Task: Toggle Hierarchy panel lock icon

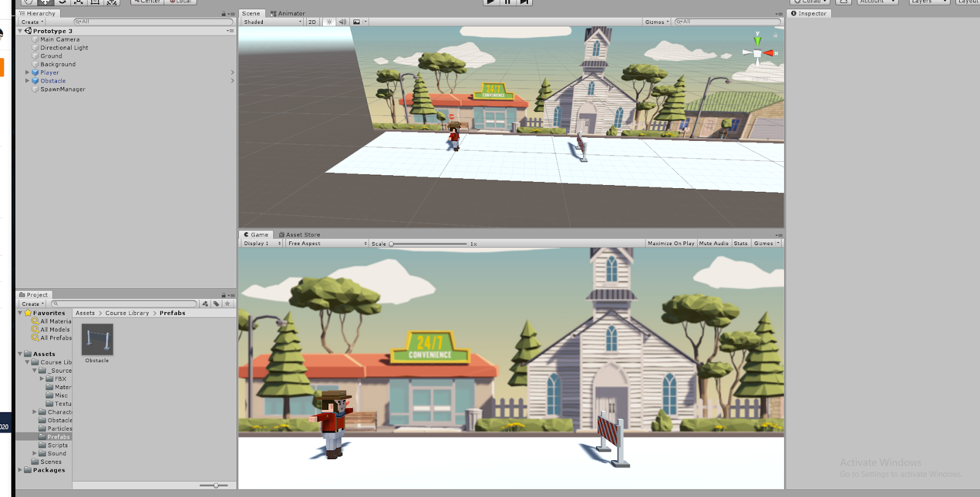Action: point(224,13)
